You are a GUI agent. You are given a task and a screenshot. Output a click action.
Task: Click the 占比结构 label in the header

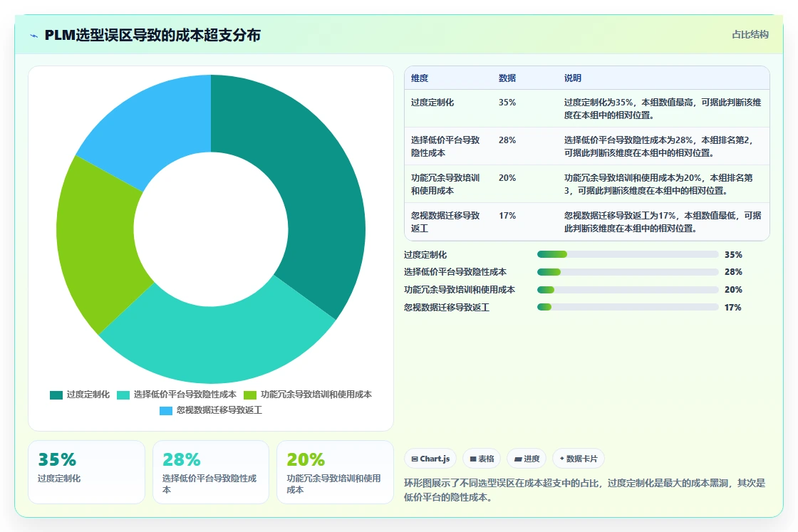tap(750, 35)
